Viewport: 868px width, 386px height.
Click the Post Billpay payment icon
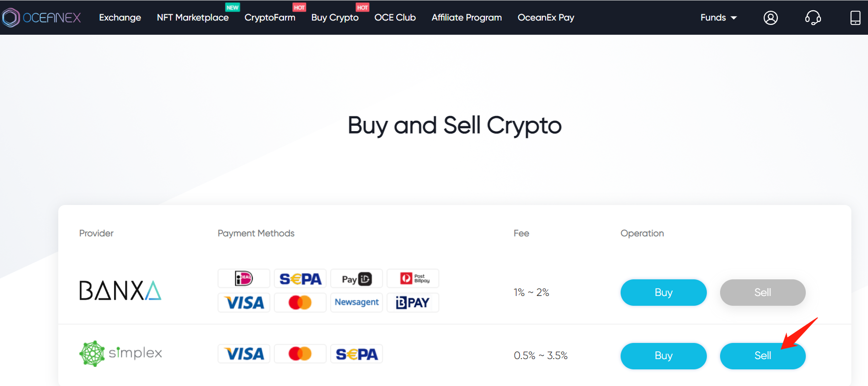pos(413,278)
